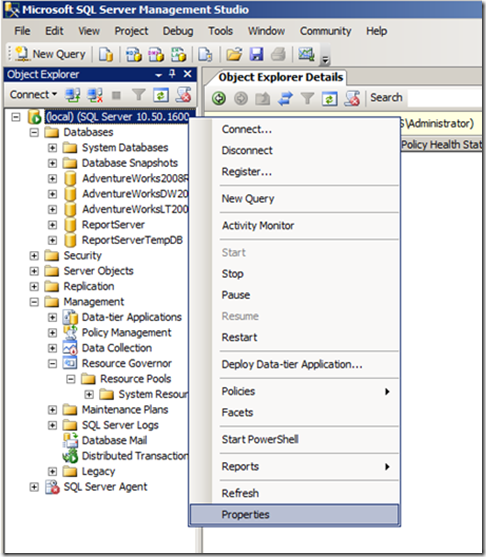Viewport: 486px width, 557px height.
Task: Click the Filter funnel icon in Object Explorer
Action: point(139,95)
